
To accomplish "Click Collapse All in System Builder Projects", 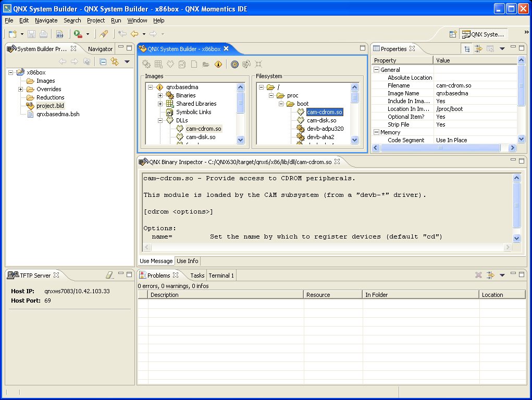I will point(103,62).
